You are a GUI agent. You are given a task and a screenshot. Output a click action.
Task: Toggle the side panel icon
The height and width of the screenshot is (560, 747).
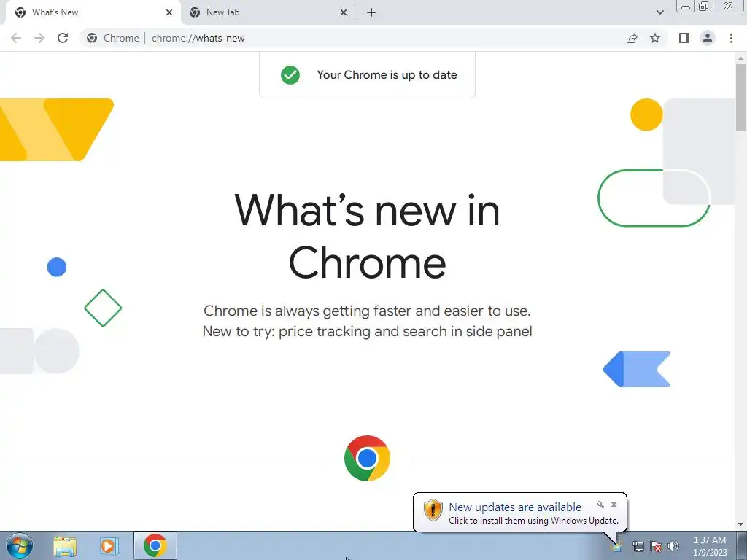point(684,38)
